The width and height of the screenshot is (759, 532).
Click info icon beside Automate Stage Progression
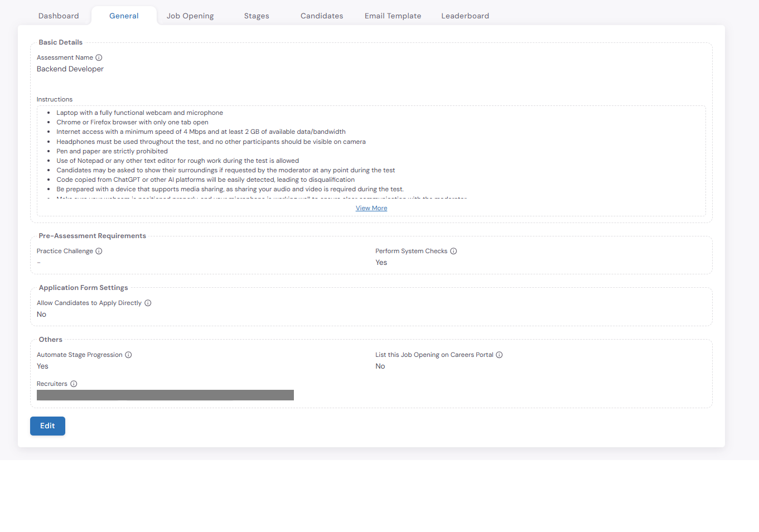[x=128, y=355]
